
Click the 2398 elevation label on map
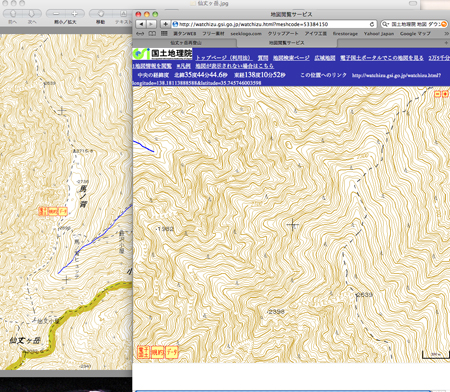(x=276, y=312)
